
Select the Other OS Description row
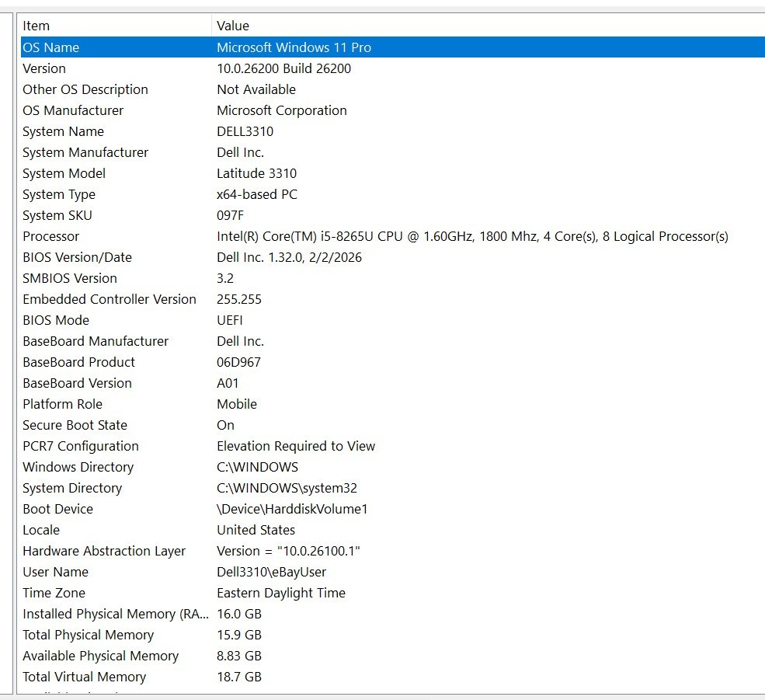(x=393, y=89)
